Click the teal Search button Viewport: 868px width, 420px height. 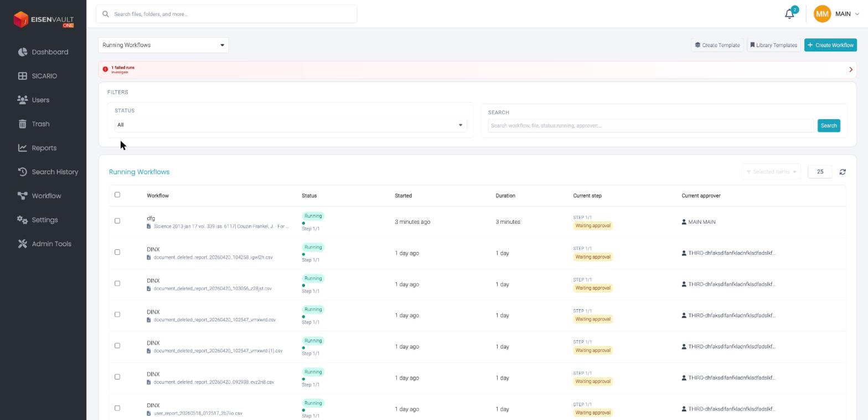coord(829,126)
